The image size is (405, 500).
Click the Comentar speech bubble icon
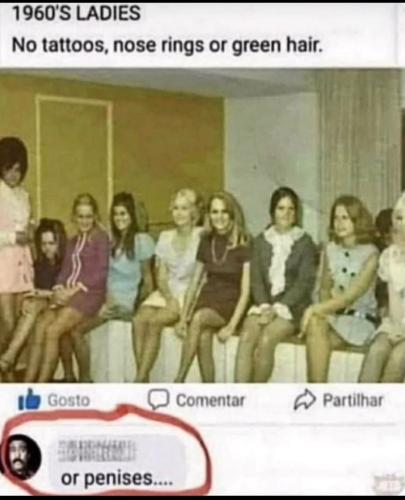pyautogui.click(x=159, y=399)
